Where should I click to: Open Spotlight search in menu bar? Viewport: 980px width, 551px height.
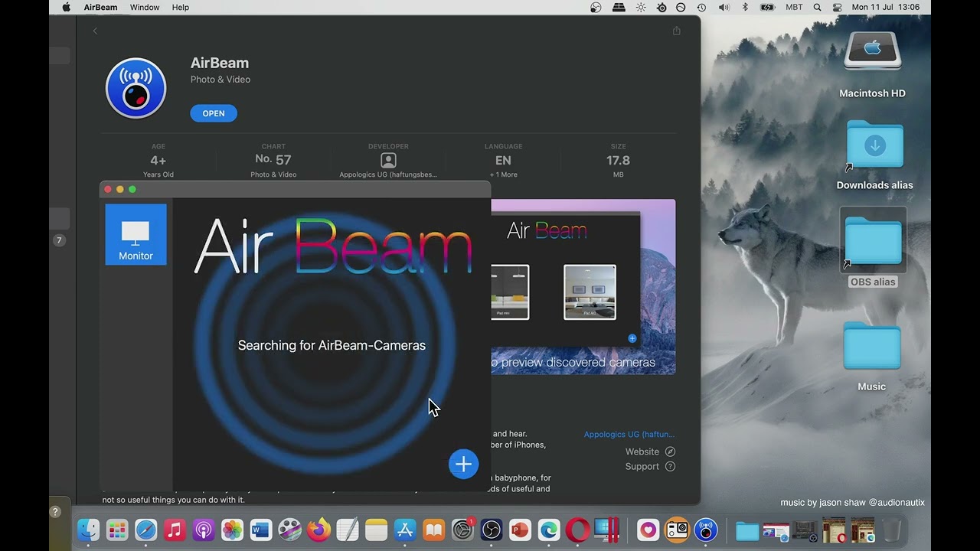click(x=817, y=8)
